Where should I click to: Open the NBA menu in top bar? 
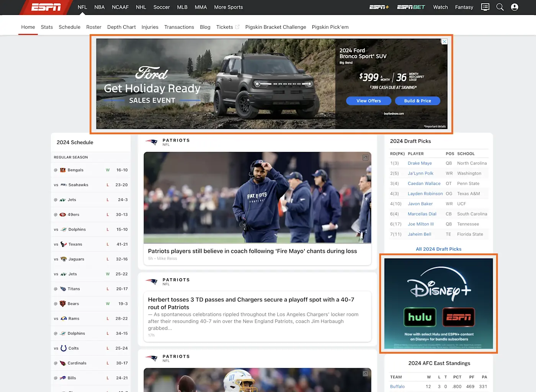(x=100, y=7)
